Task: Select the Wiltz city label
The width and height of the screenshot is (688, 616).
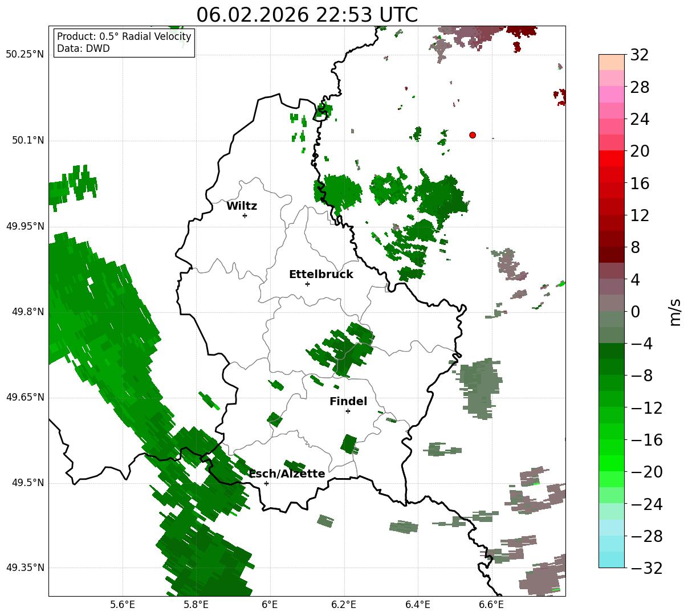Action: pyautogui.click(x=242, y=206)
